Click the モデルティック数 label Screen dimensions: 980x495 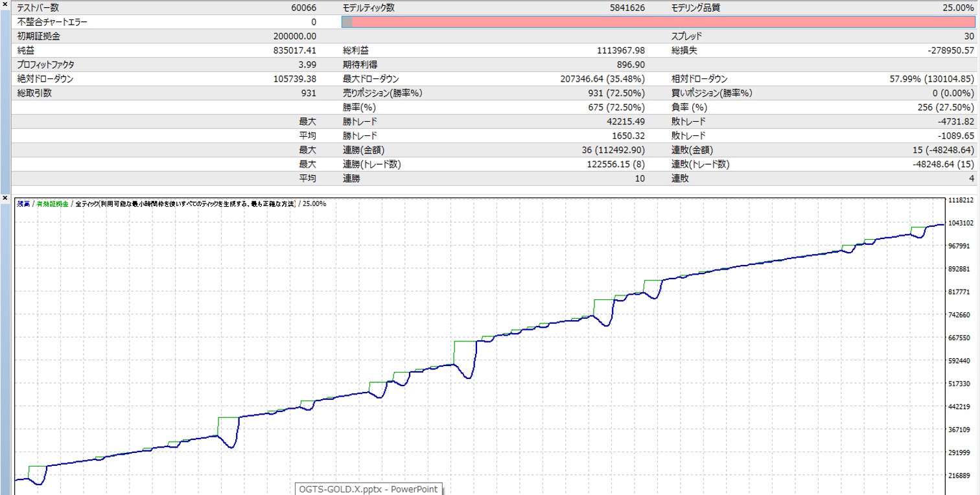pos(368,8)
